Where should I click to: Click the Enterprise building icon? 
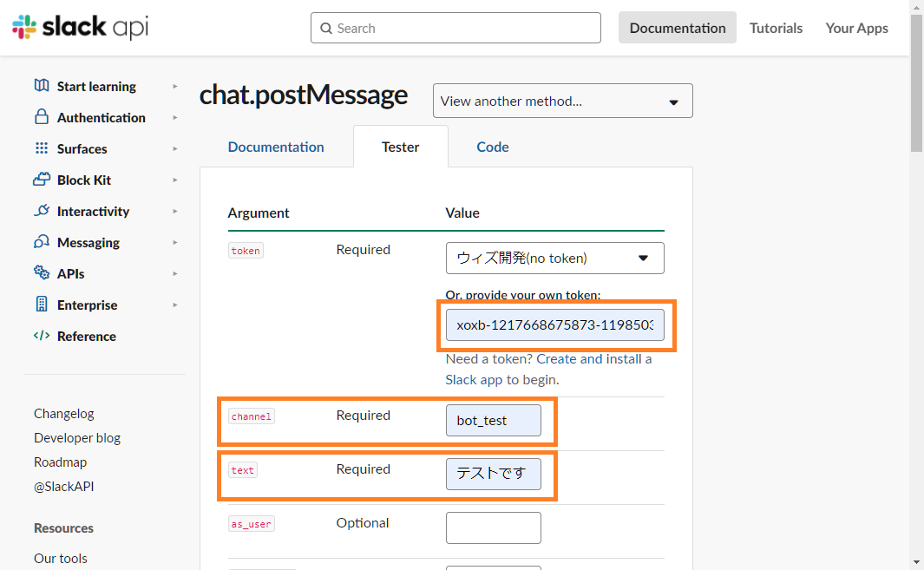pos(41,305)
